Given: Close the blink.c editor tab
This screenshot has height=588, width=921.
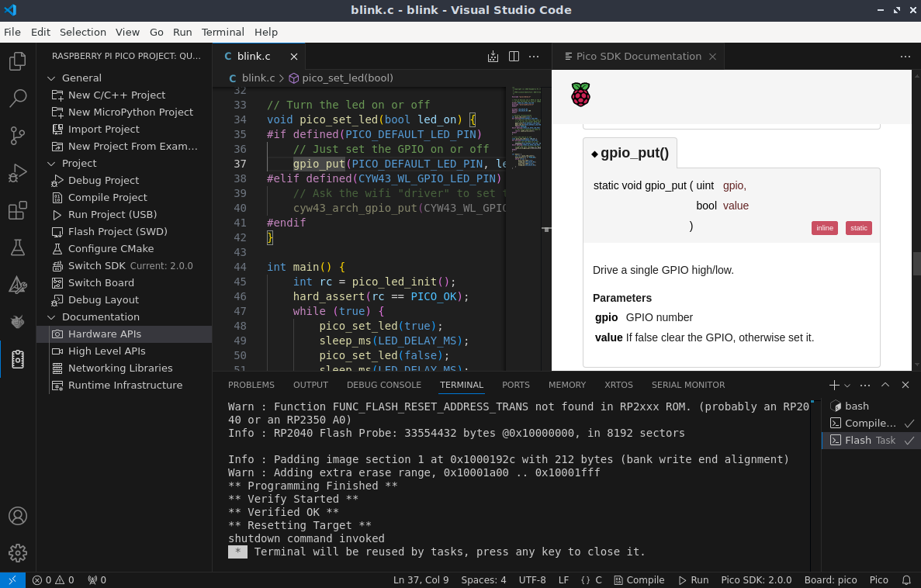Looking at the screenshot, I should pyautogui.click(x=294, y=57).
